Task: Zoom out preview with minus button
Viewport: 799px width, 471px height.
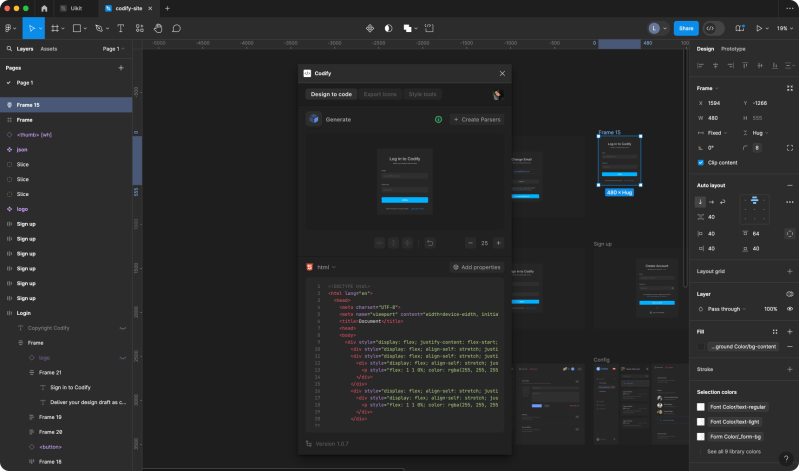Action: tap(470, 243)
